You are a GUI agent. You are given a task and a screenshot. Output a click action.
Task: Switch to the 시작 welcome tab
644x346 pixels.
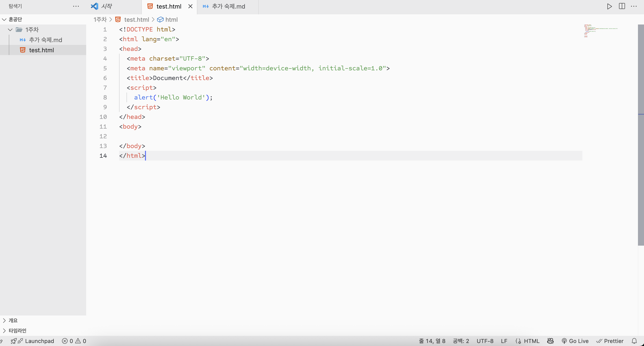107,6
